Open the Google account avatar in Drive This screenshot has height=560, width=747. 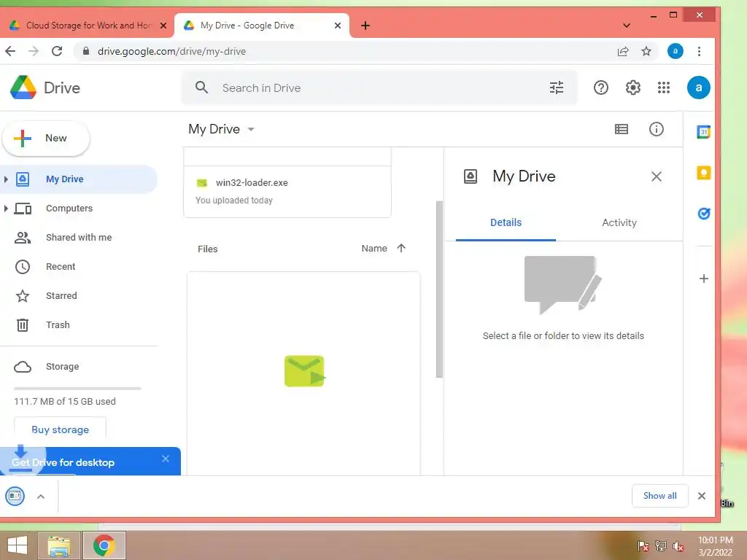coord(698,87)
